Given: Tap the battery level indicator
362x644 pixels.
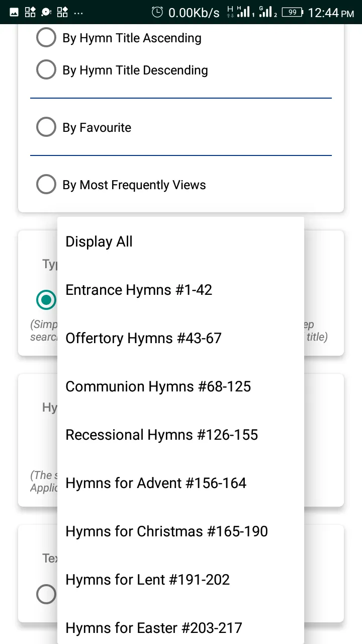Looking at the screenshot, I should coord(292,12).
